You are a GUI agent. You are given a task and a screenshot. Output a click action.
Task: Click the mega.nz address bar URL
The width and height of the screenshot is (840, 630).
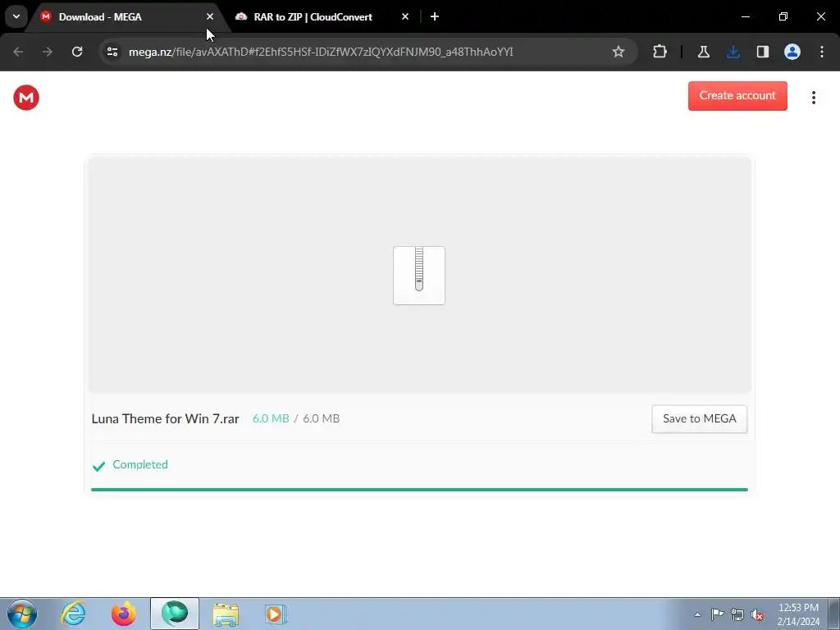coord(321,52)
